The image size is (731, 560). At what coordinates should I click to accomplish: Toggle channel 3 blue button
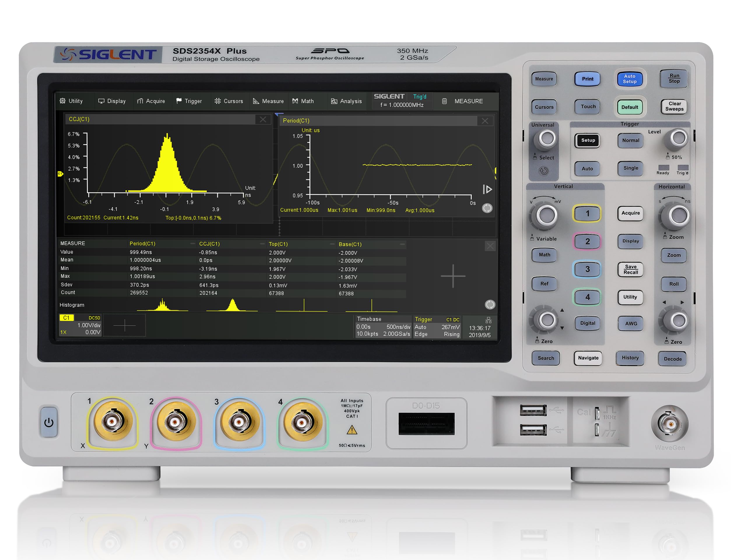coord(587,269)
